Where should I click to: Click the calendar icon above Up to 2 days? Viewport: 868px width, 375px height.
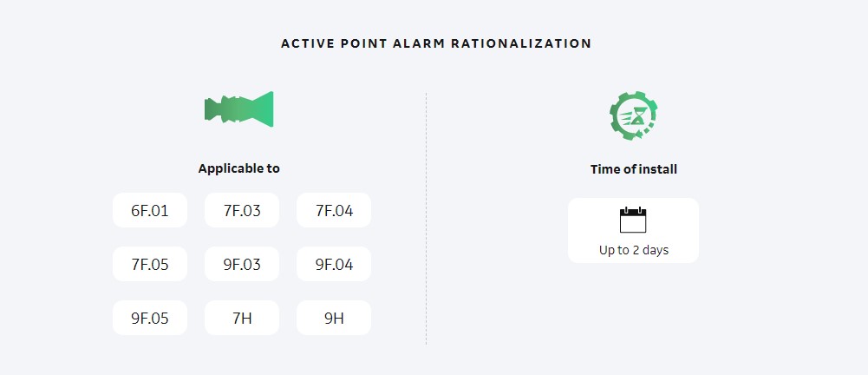(633, 220)
